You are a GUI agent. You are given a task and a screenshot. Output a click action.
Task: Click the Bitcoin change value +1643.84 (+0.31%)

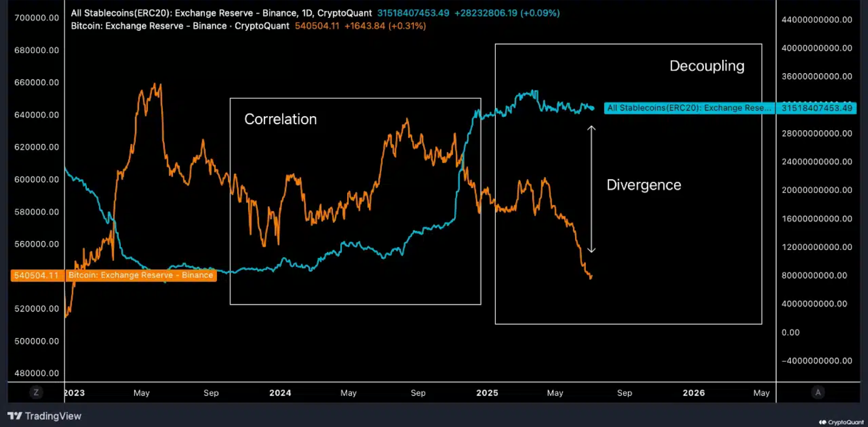pos(385,26)
